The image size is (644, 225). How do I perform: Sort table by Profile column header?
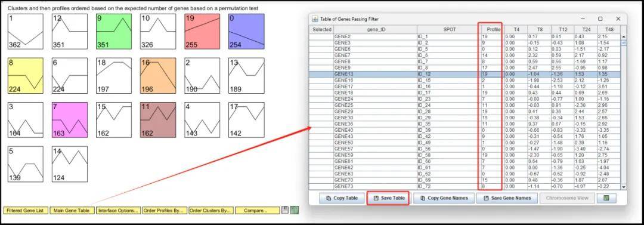pos(490,30)
